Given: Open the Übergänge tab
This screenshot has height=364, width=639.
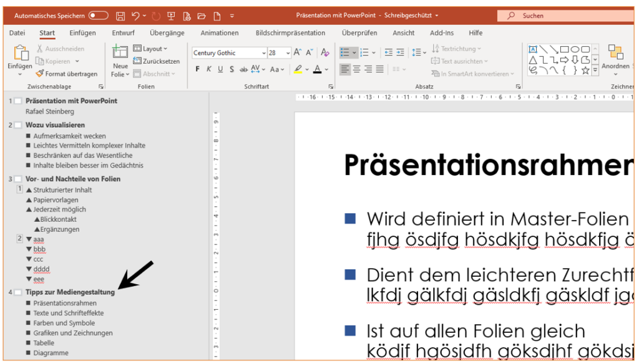Looking at the screenshot, I should pyautogui.click(x=167, y=33).
